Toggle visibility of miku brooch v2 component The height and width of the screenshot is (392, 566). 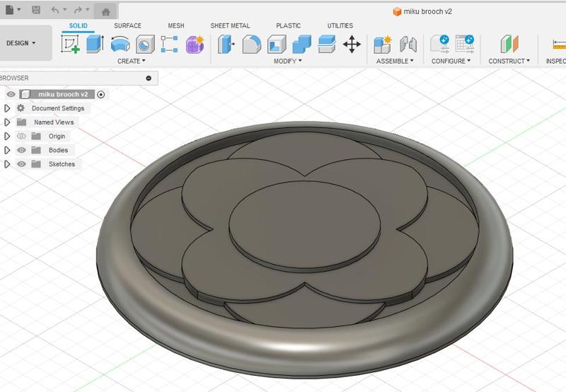(11, 94)
